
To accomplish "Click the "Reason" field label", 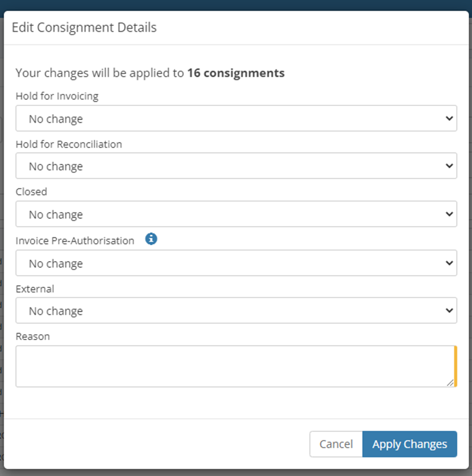I will 33,337.
